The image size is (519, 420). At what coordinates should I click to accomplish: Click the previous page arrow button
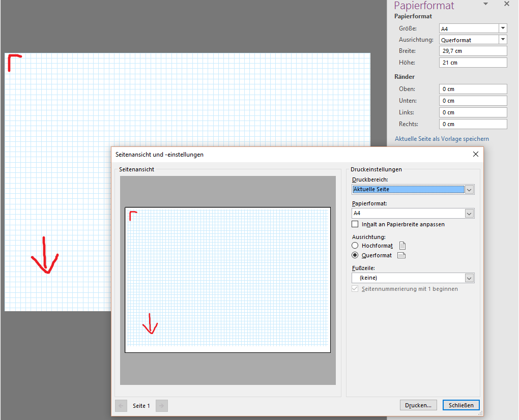click(x=121, y=406)
